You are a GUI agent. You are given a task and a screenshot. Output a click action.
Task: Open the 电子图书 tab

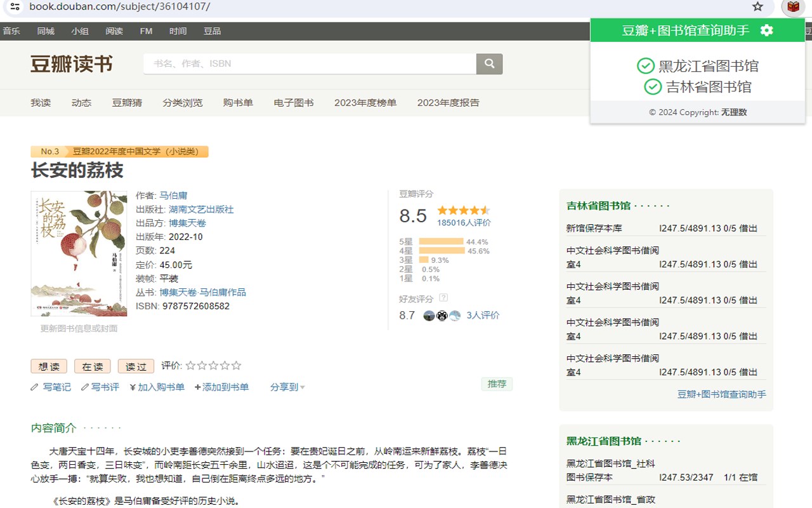pyautogui.click(x=294, y=103)
